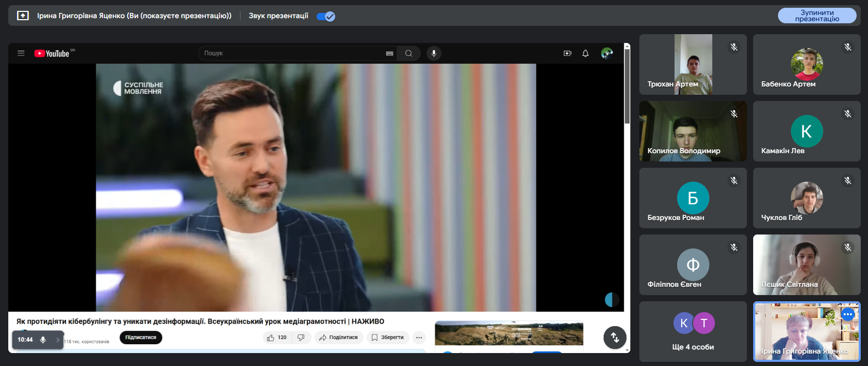Screen dimensions: 868x366
Task: Open the on-screen keyboard in search box
Action: click(390, 53)
